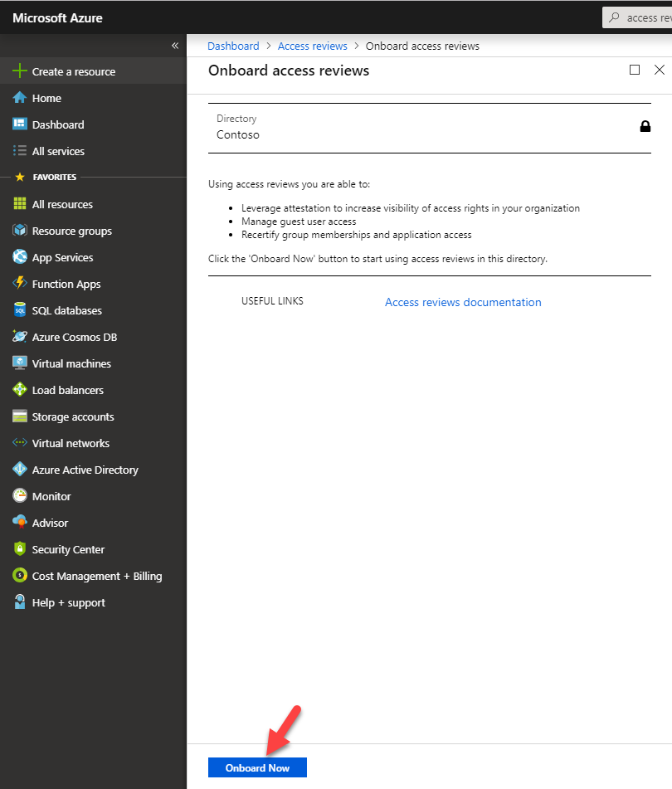672x789 pixels.
Task: Click the Virtual machines monitor icon
Action: point(20,363)
